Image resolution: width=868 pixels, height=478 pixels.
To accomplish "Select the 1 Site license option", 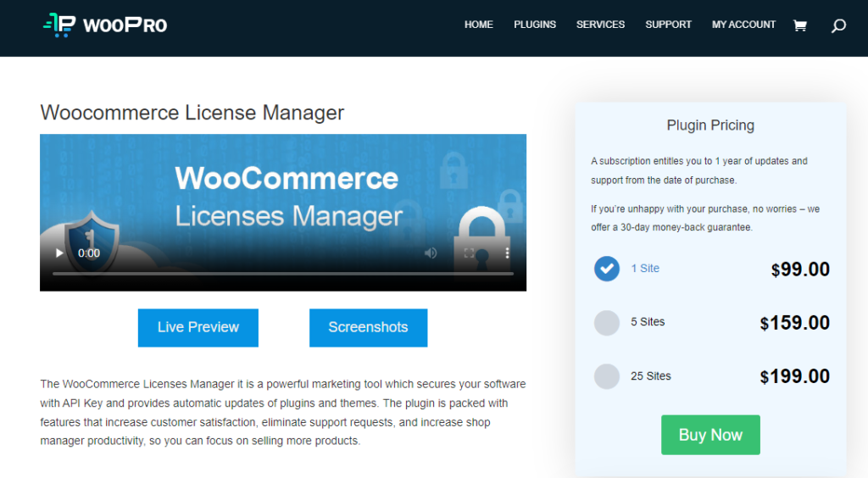I will coord(607,269).
